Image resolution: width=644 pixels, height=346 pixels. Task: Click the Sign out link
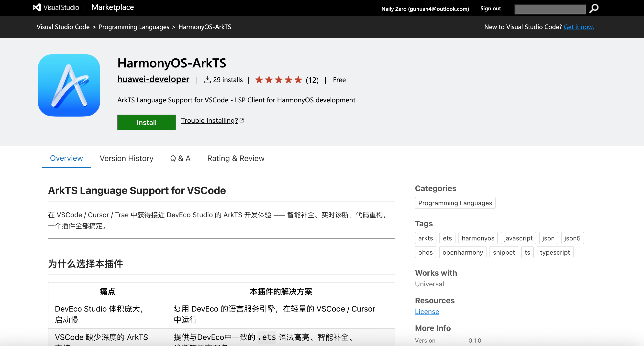coord(490,9)
